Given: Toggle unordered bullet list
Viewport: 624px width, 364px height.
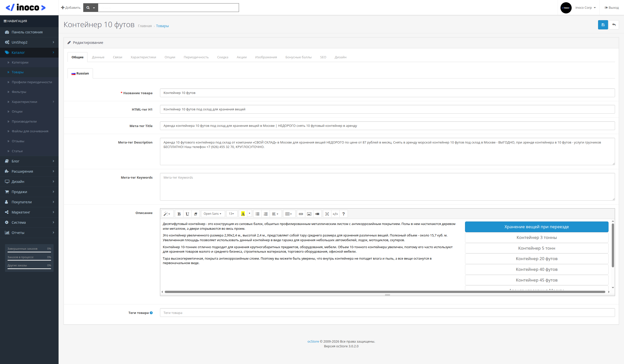Looking at the screenshot, I should (257, 214).
